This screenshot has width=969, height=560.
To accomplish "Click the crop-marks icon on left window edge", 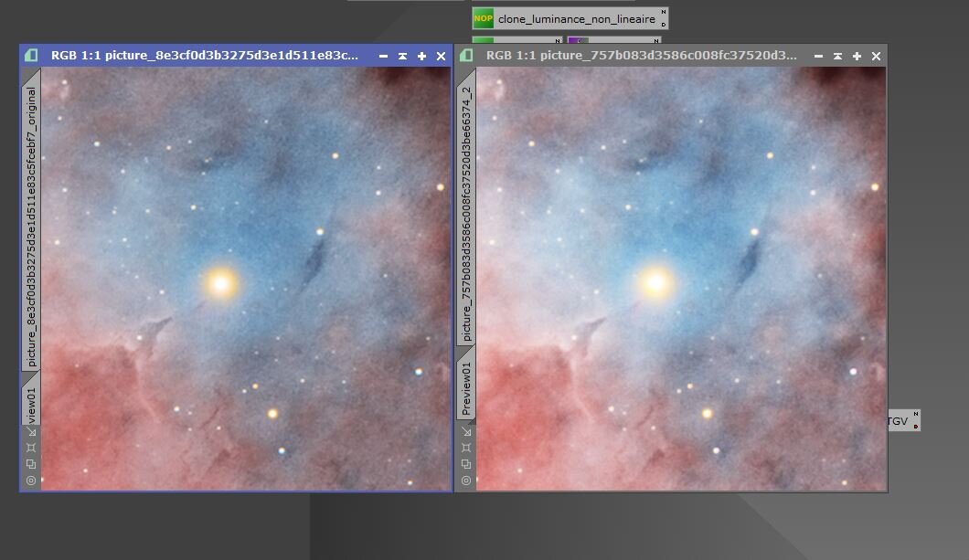I will click(32, 448).
